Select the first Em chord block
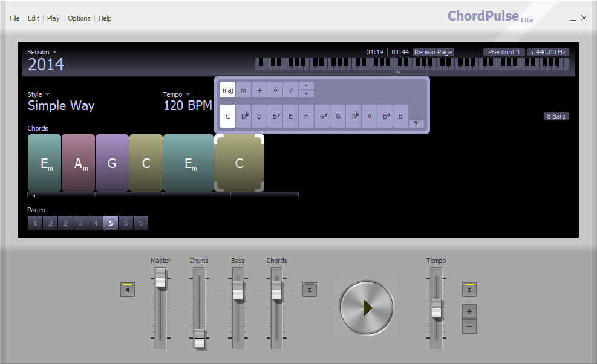This screenshot has height=364, width=597. click(x=44, y=163)
